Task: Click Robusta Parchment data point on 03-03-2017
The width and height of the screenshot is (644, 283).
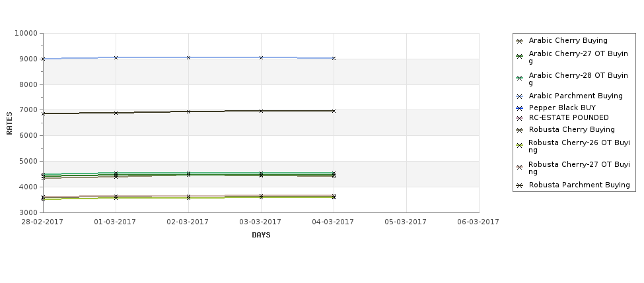Action: (261, 111)
